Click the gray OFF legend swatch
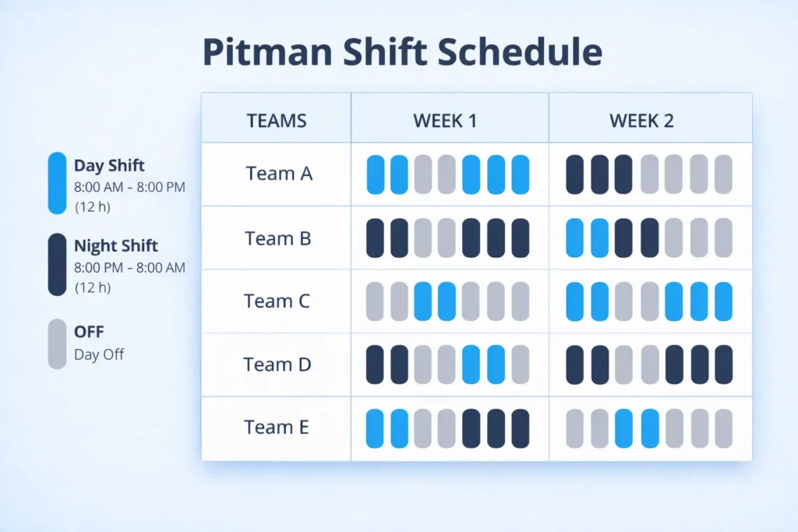Screen dimensions: 798x532 pyautogui.click(x=57, y=343)
